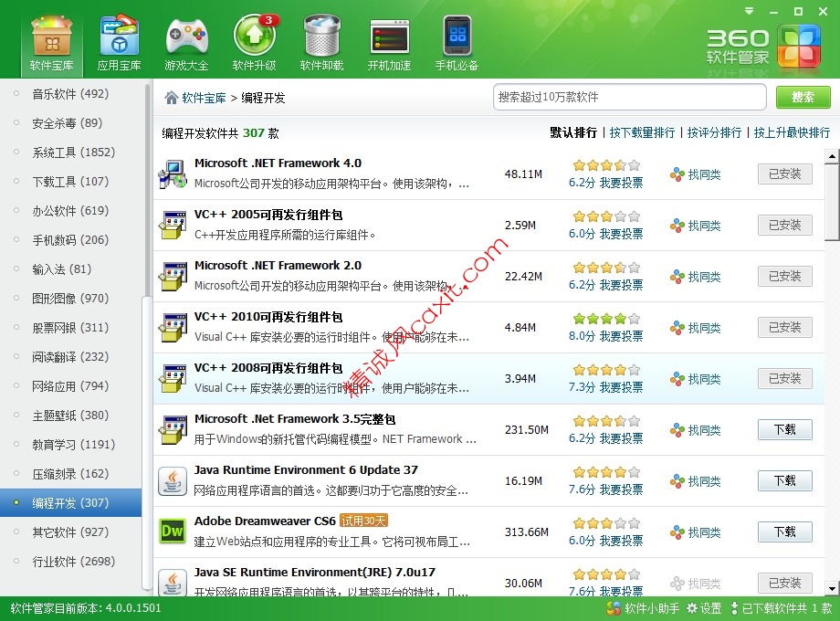The image size is (840, 621).
Task: Sort by 默认排行 default ranking
Action: 573,133
